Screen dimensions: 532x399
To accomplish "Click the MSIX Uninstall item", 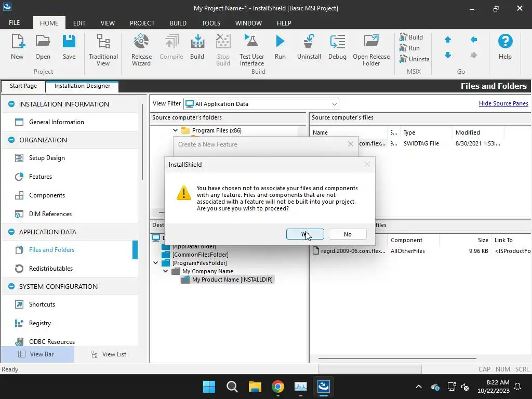I will (x=414, y=59).
